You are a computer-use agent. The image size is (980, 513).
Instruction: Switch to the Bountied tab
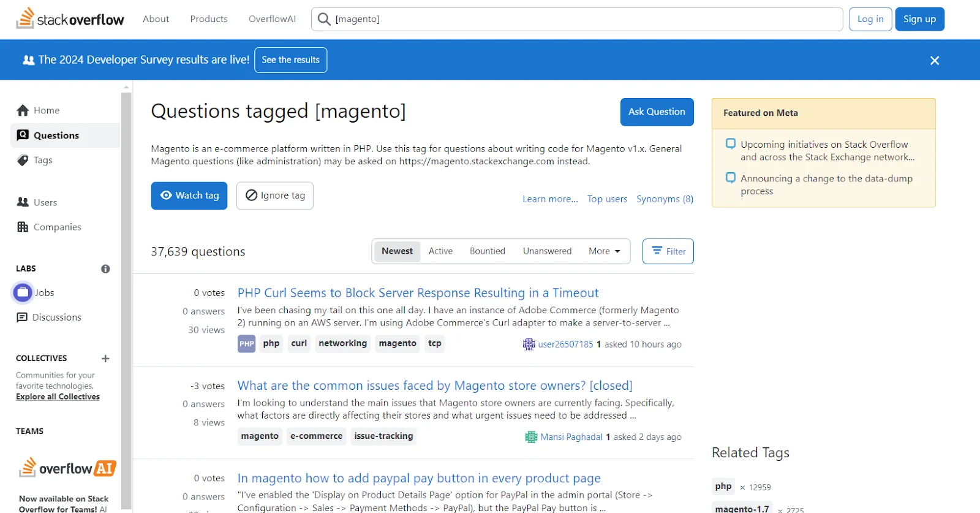487,251
